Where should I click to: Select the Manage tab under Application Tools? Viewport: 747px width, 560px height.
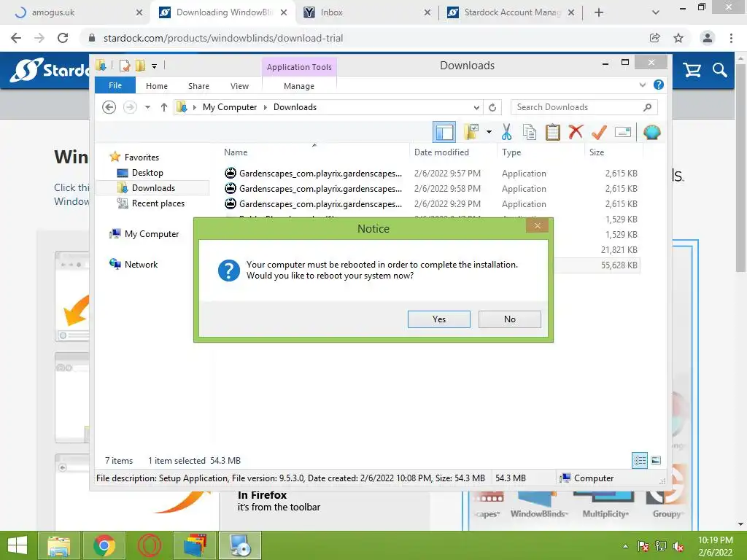[x=298, y=86]
